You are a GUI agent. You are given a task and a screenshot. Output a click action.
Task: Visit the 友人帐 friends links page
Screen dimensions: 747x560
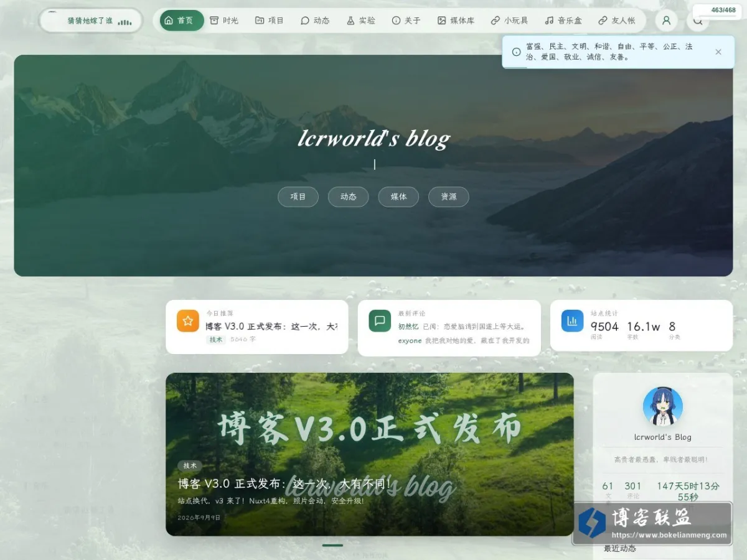(617, 21)
